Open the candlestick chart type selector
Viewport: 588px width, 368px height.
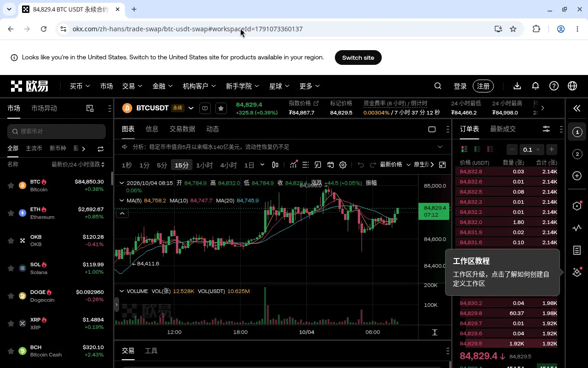pyautogui.click(x=275, y=165)
